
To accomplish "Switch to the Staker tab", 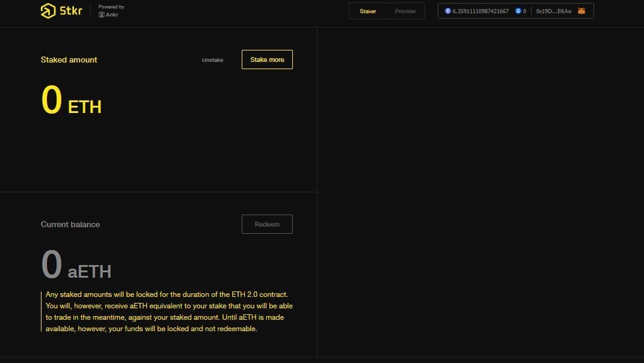I will 368,11.
